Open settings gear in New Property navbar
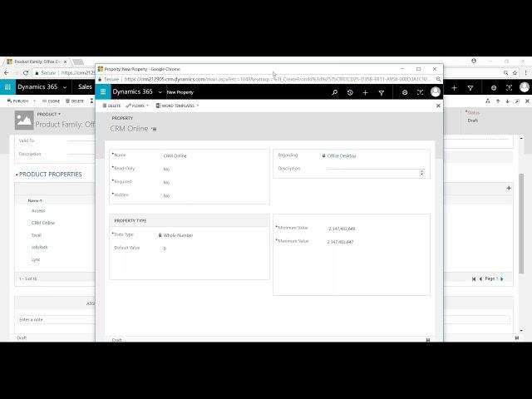 [405, 92]
